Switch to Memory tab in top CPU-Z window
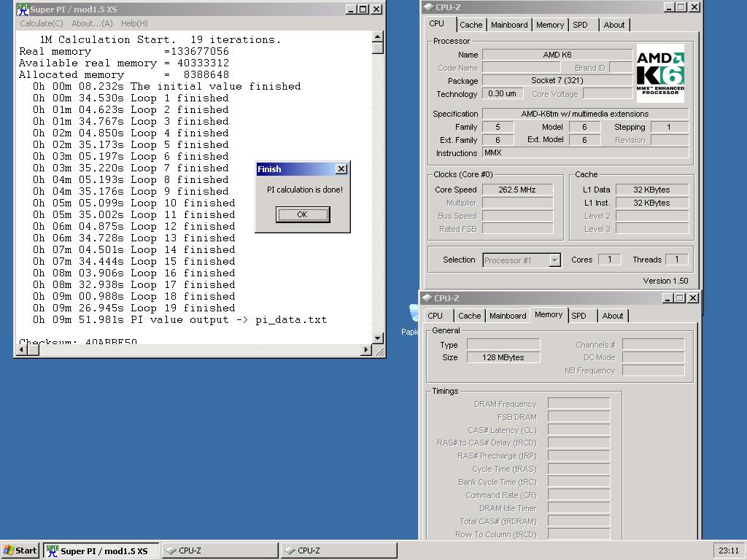The image size is (747, 560). (550, 25)
